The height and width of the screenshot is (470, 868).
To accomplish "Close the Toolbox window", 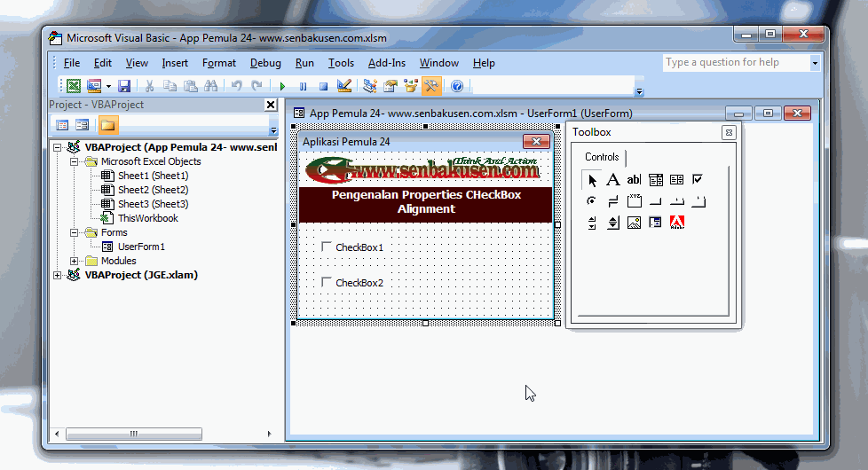I will click(729, 133).
